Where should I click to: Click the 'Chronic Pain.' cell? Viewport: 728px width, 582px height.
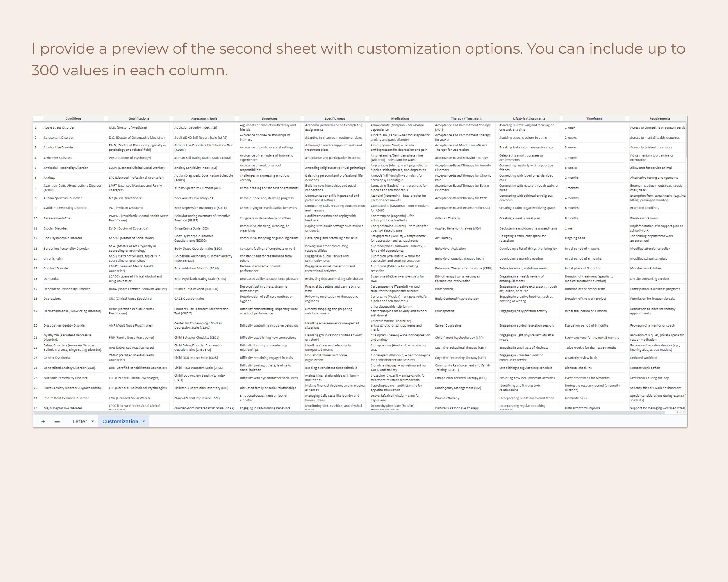click(73, 258)
